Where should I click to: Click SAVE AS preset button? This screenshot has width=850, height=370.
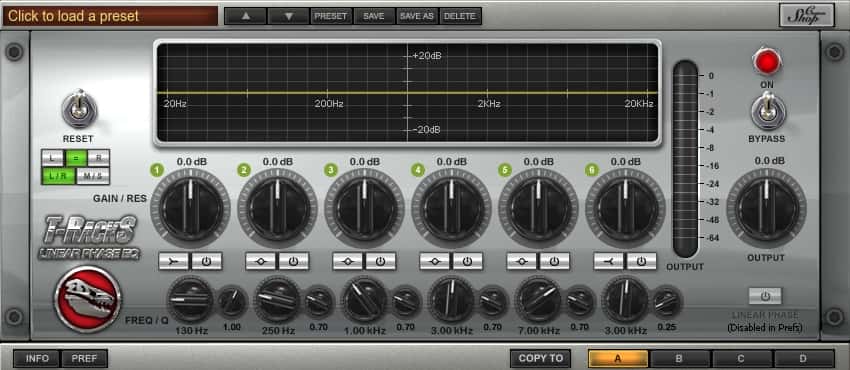417,16
